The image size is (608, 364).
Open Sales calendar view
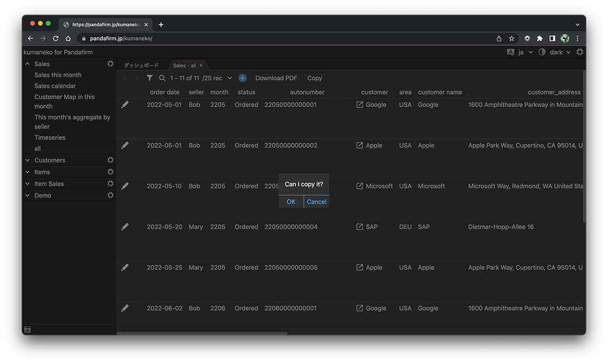click(x=55, y=86)
